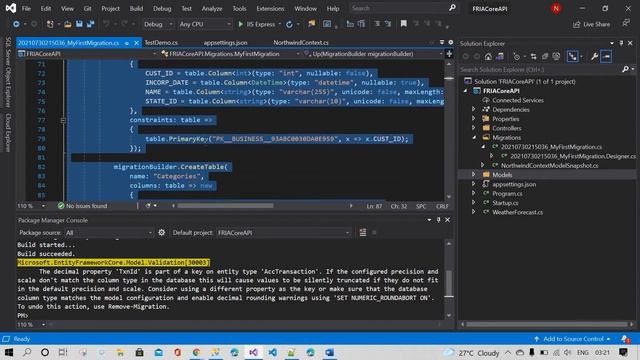Click the Refresh browser toolbar icon
The width and height of the screenshot is (640, 360).
289,24
